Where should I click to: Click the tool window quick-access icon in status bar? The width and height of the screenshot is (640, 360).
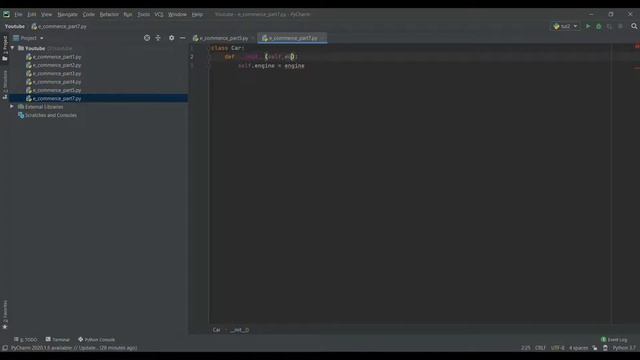[5, 348]
